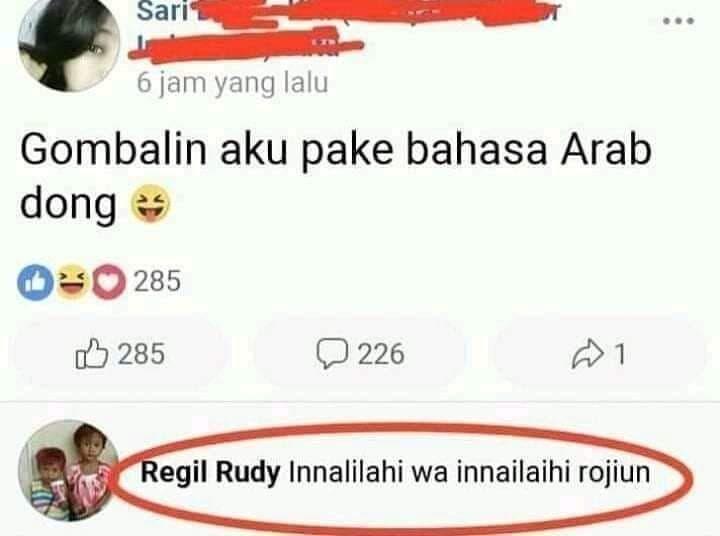The height and width of the screenshot is (536, 720).
Task: Tap the share count of 1
Action: [620, 354]
